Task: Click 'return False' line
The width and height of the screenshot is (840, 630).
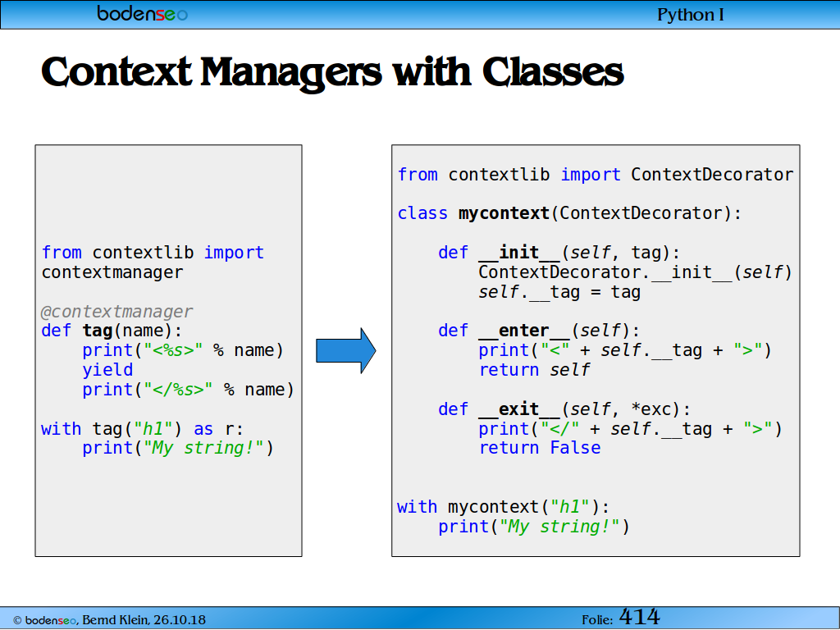Action: [x=540, y=448]
